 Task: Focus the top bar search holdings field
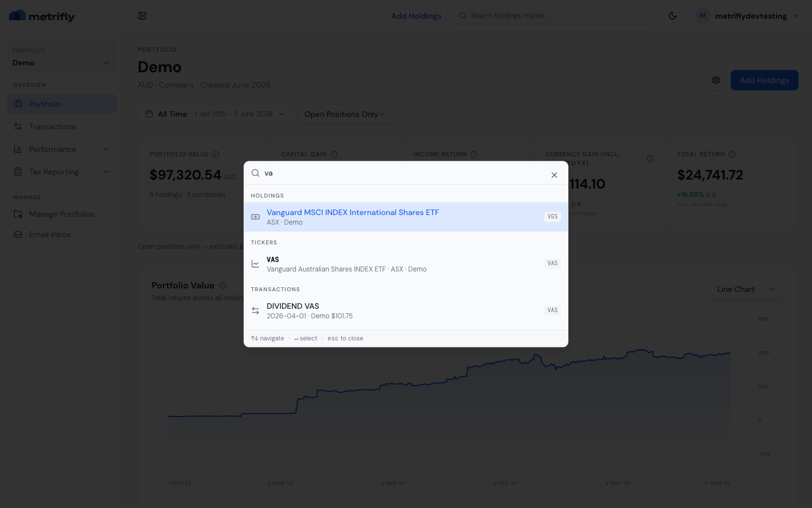point(553,16)
